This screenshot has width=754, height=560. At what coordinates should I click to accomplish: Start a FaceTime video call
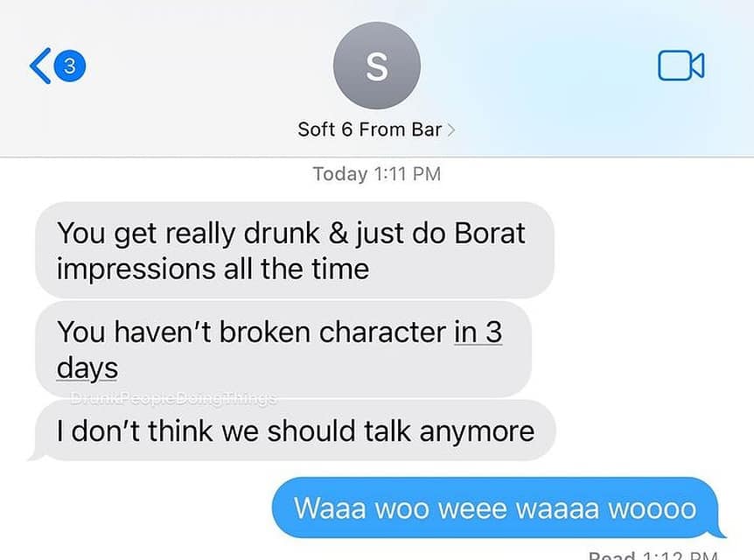(x=681, y=66)
